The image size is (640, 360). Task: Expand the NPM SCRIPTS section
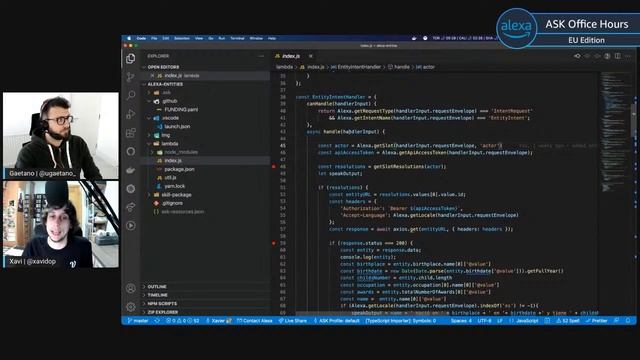click(162, 303)
